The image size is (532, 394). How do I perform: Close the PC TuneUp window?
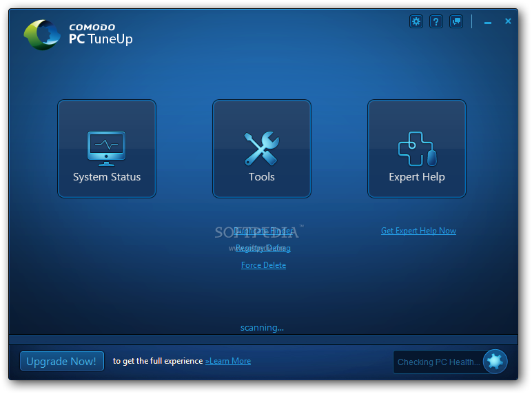508,21
